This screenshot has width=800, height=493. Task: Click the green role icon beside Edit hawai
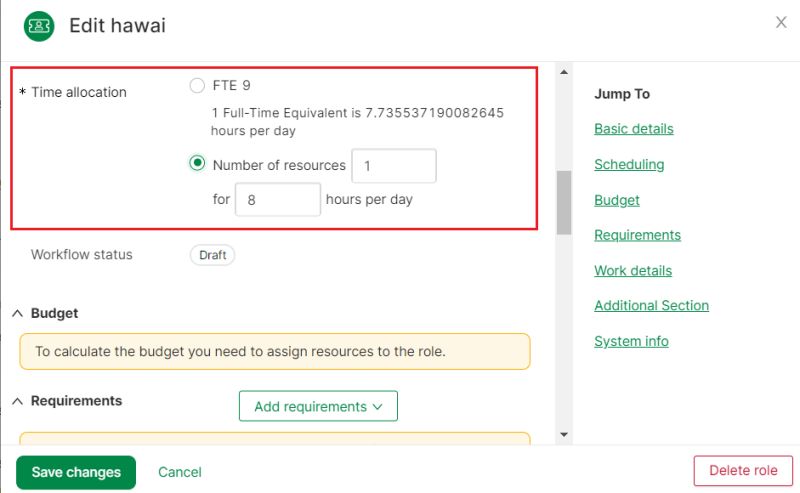pyautogui.click(x=39, y=26)
